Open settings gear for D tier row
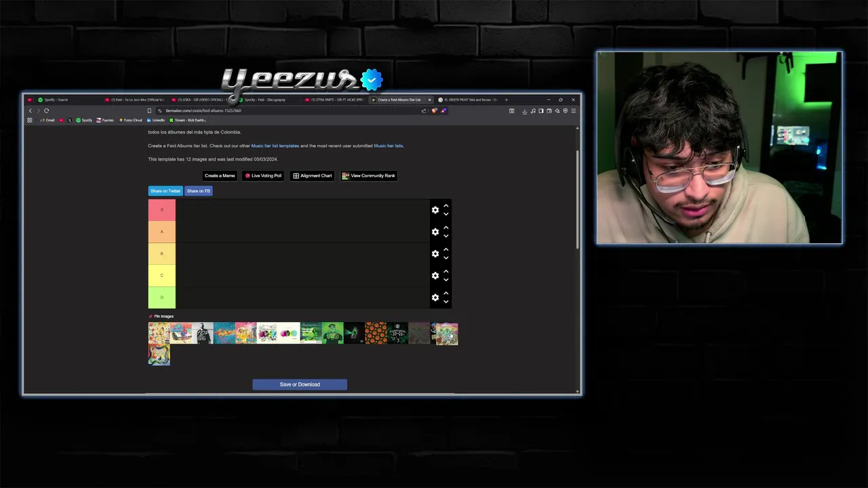Image resolution: width=868 pixels, height=488 pixels. click(x=435, y=298)
